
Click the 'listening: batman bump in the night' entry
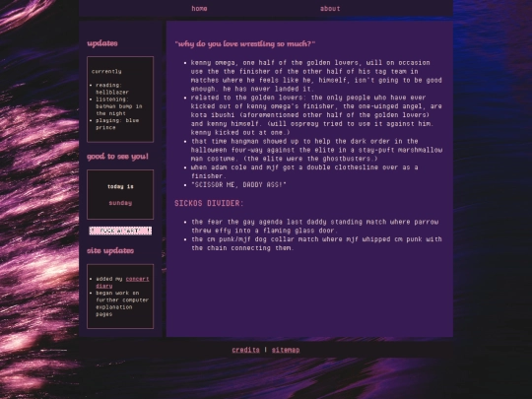119,106
